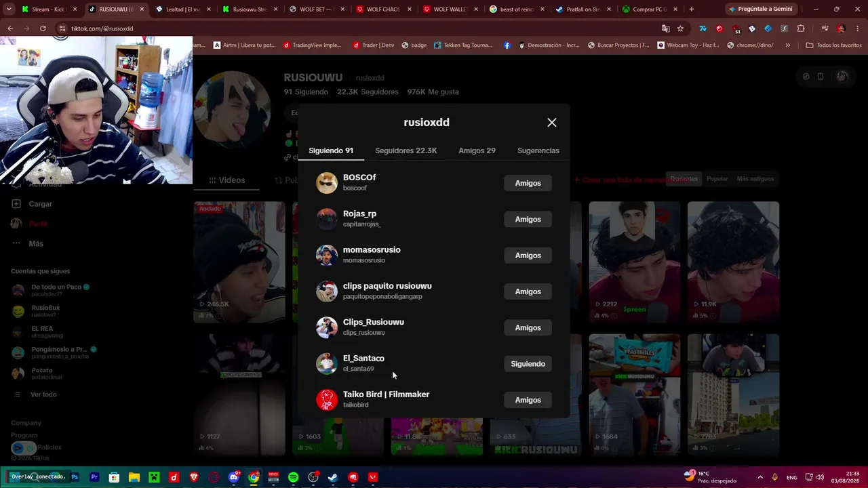Image resolution: width=868 pixels, height=488 pixels.
Task: Open Rojas_rp's profile avatar
Action: pyautogui.click(x=327, y=219)
